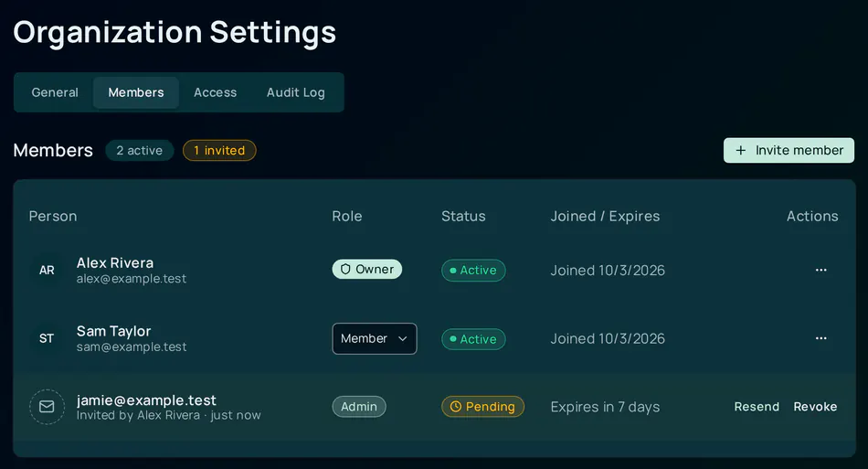Screen dimensions: 868x469
Task: Click the jamie@example.test email
Action: pos(146,400)
